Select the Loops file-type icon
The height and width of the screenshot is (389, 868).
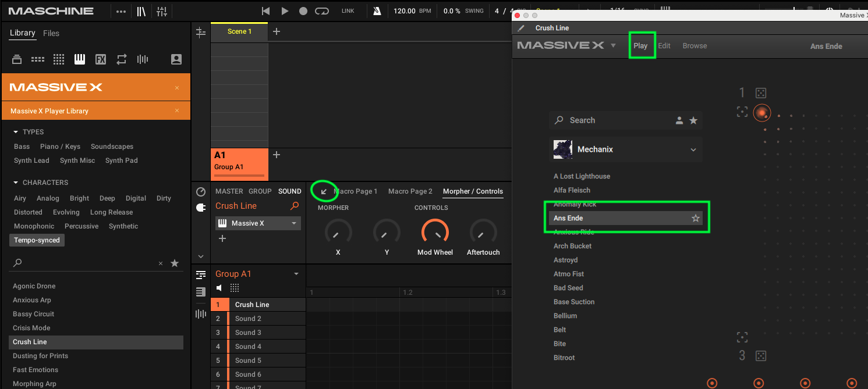(x=122, y=59)
